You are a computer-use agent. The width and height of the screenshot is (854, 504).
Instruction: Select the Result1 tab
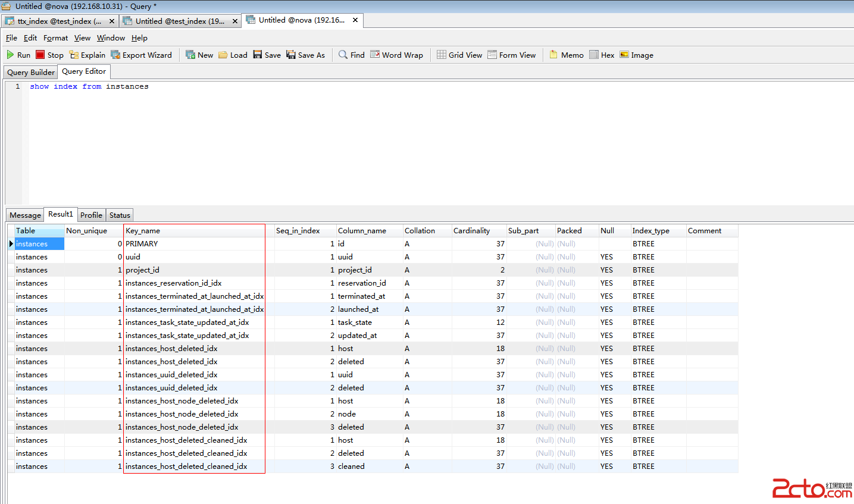click(61, 214)
